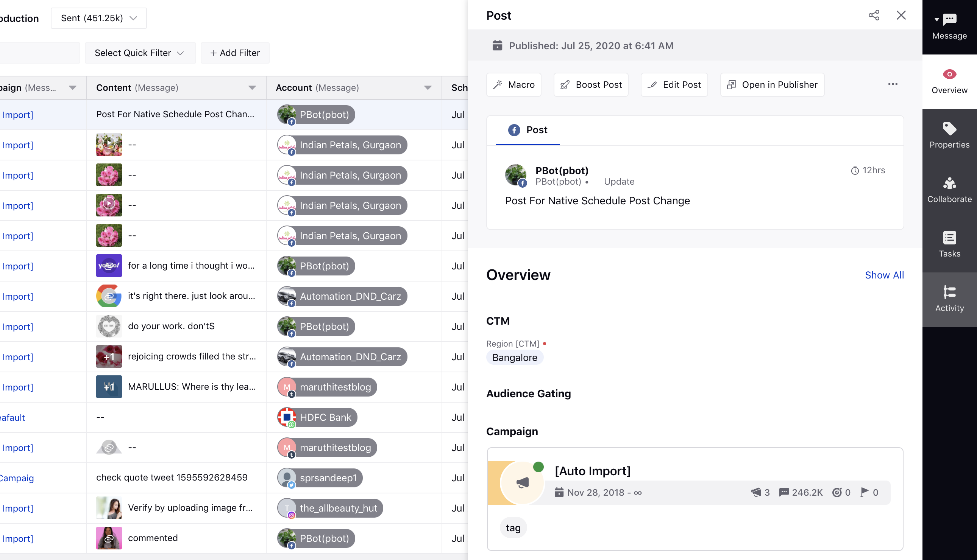This screenshot has height=560, width=977.
Task: Expand the Campaign column dropdown filter
Action: 73,87
